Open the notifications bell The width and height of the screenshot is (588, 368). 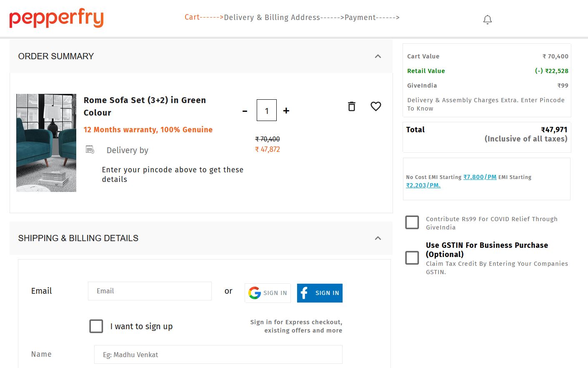click(x=488, y=20)
